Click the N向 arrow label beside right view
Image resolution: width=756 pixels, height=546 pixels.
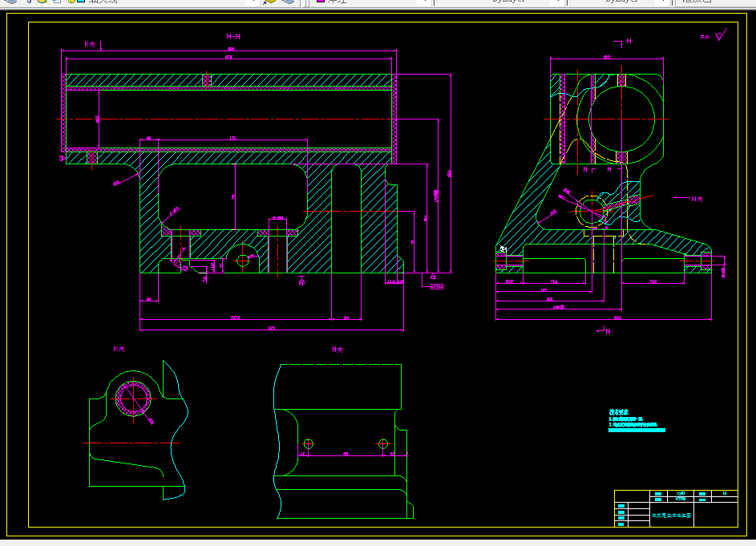(697, 199)
